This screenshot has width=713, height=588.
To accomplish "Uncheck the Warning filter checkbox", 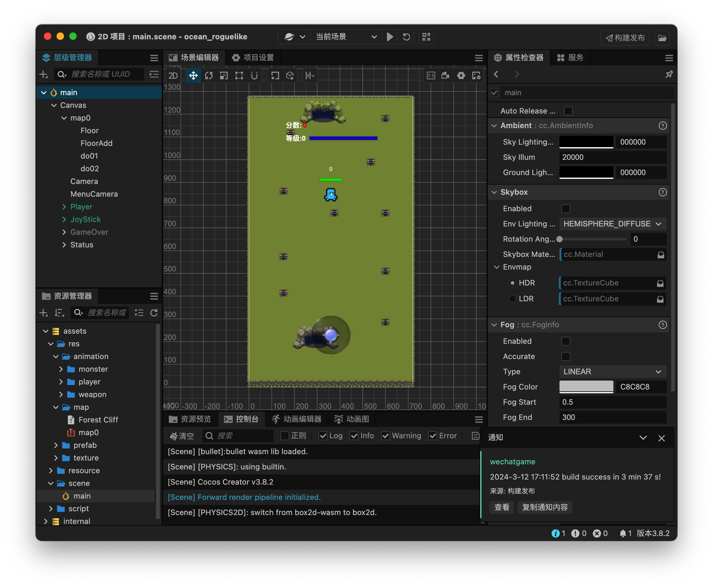I will click(385, 435).
